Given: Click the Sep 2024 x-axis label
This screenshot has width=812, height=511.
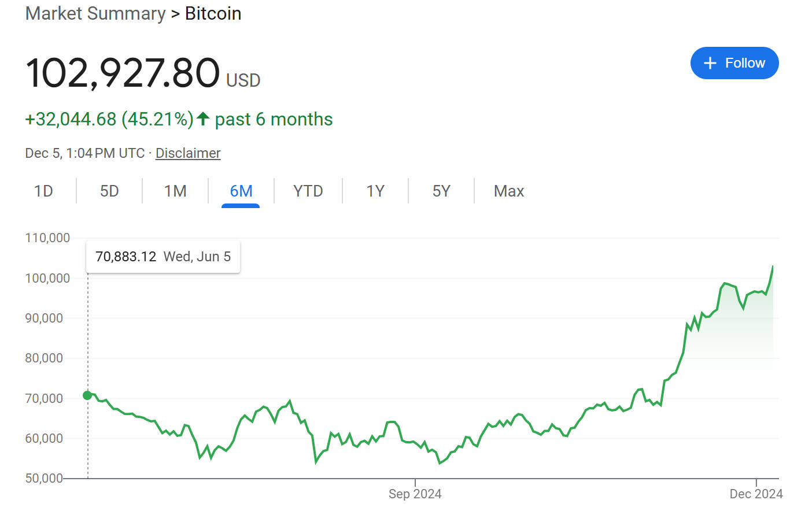Looking at the screenshot, I should (x=415, y=494).
